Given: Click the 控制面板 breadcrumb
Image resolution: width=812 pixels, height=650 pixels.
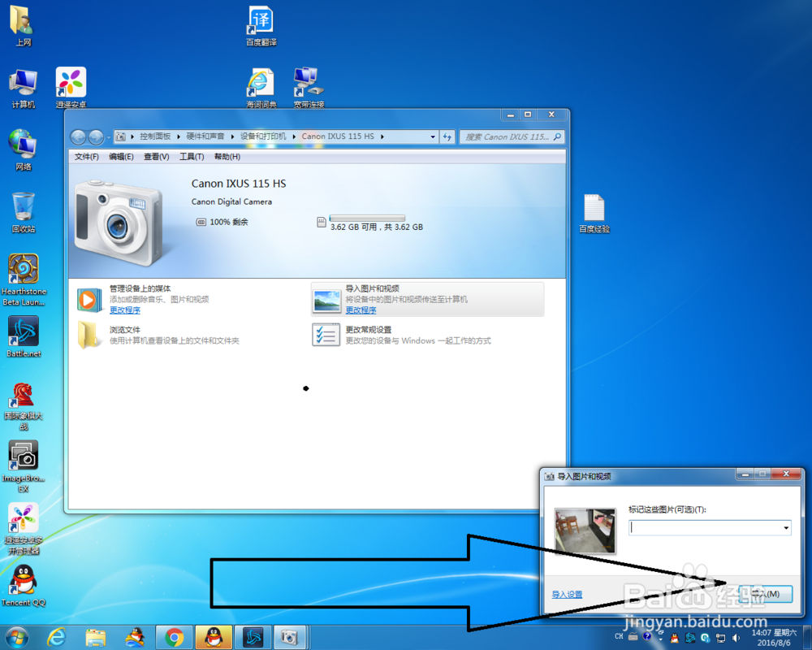Looking at the screenshot, I should coord(155,136).
